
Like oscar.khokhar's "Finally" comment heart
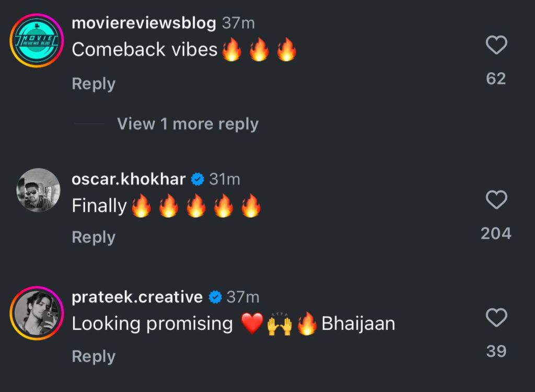click(x=496, y=200)
